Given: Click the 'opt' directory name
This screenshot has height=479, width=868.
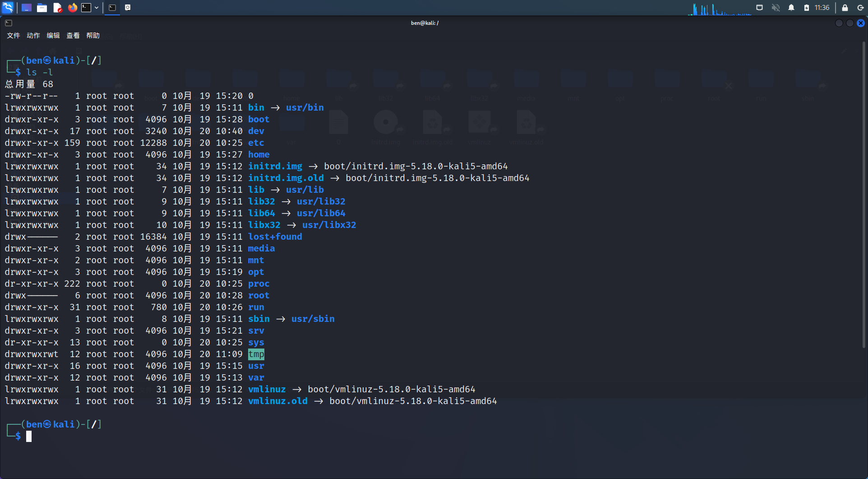Looking at the screenshot, I should click(256, 272).
